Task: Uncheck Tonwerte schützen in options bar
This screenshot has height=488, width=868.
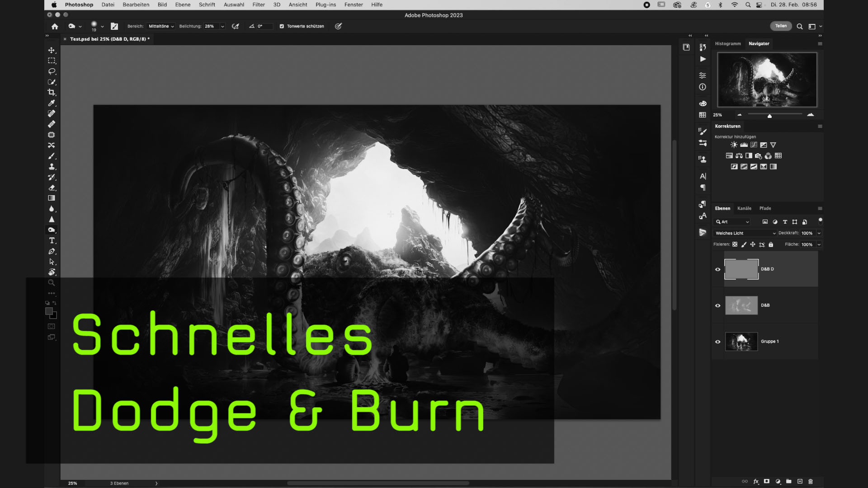Action: coord(282,26)
